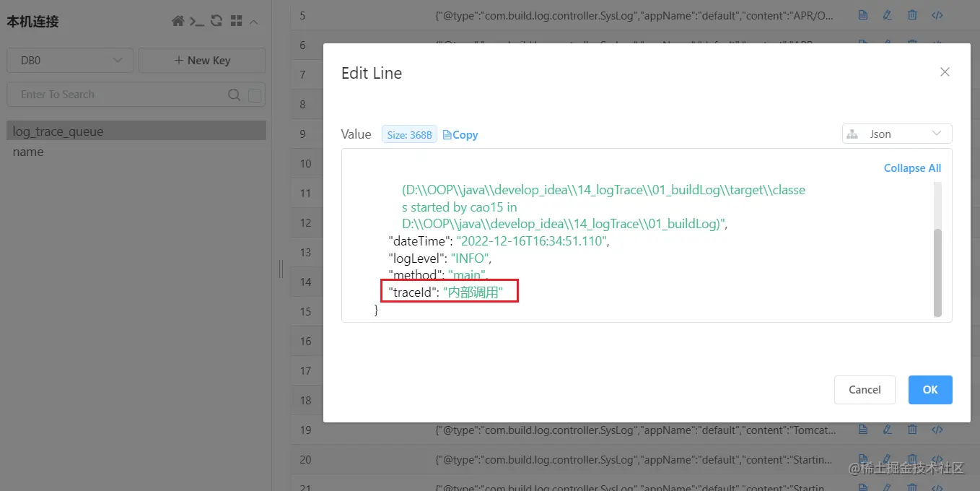Show row 19 command code icon
Screen dimensions: 980x491
[x=937, y=430]
